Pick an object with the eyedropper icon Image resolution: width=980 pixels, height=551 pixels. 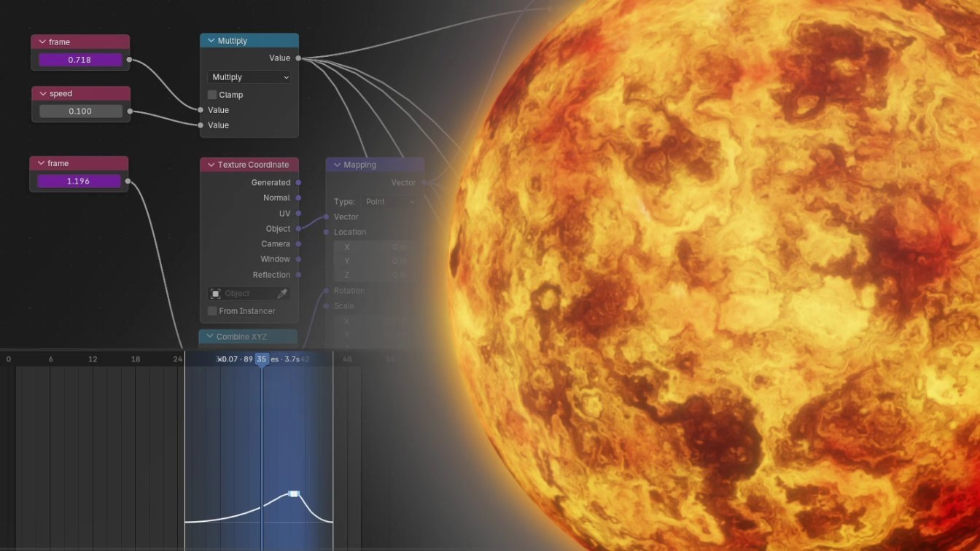[x=282, y=294]
